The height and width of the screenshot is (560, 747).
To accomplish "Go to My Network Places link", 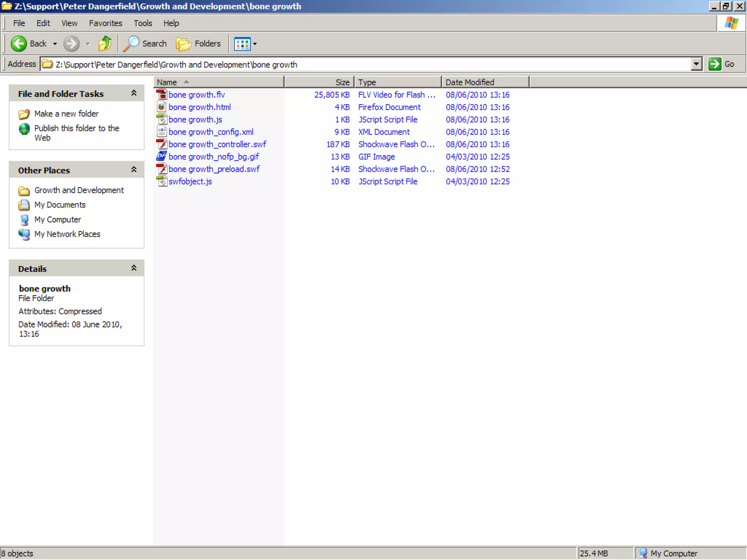I will click(x=67, y=234).
